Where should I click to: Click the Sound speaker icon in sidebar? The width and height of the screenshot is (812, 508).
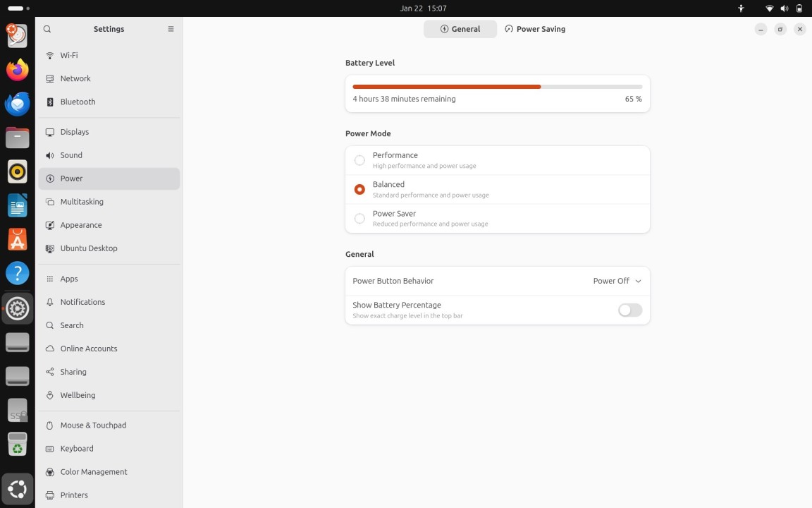(50, 155)
